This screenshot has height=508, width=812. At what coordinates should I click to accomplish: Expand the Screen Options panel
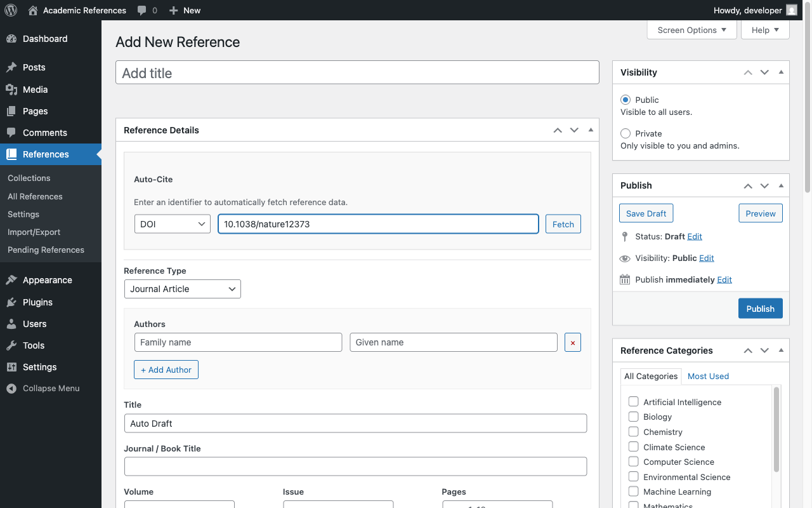click(691, 30)
